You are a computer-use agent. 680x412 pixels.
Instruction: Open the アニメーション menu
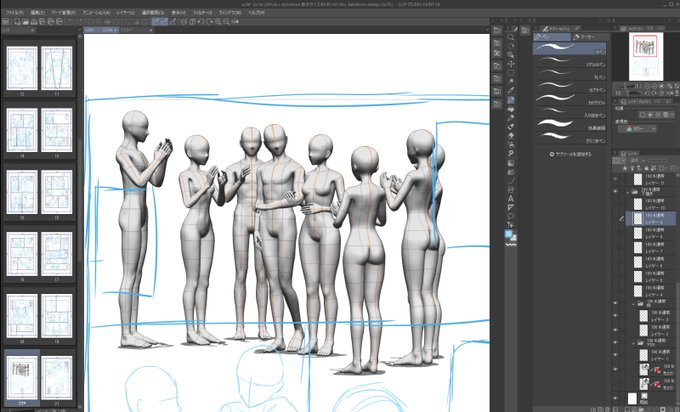96,13
